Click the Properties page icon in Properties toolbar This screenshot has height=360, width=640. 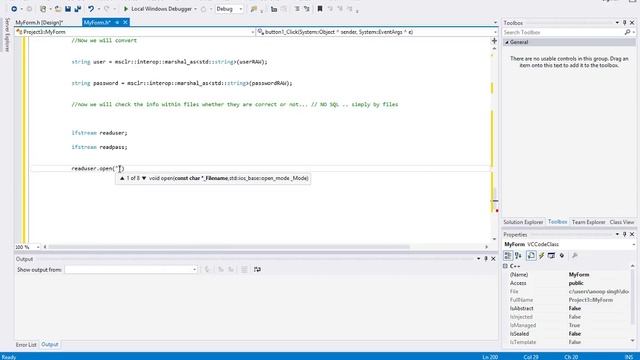531,256
